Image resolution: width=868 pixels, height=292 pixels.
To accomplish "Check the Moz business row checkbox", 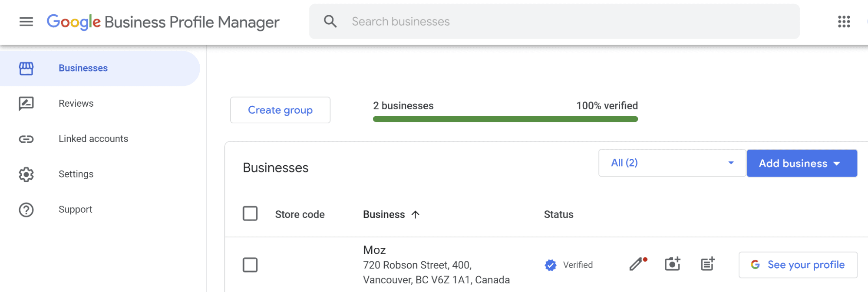I will [x=250, y=265].
